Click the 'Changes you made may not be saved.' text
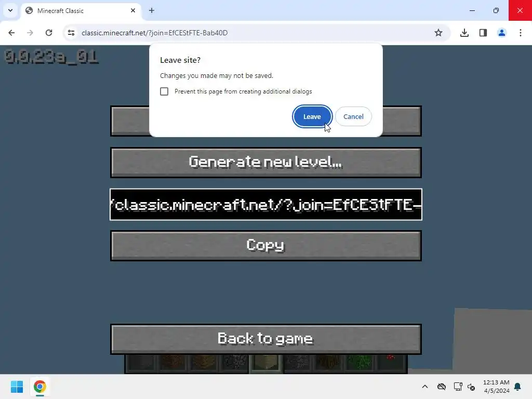Viewport: 532px width, 399px height. (x=217, y=75)
